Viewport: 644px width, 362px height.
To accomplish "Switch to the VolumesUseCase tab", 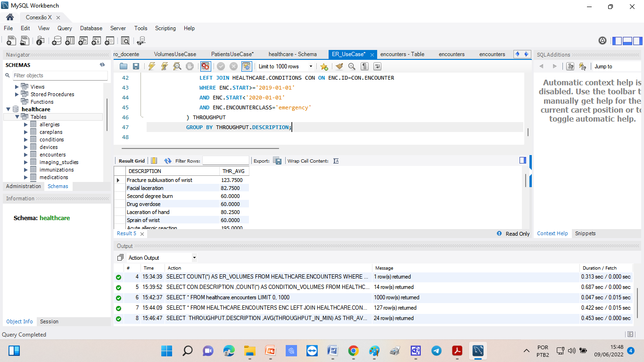I will [x=175, y=54].
